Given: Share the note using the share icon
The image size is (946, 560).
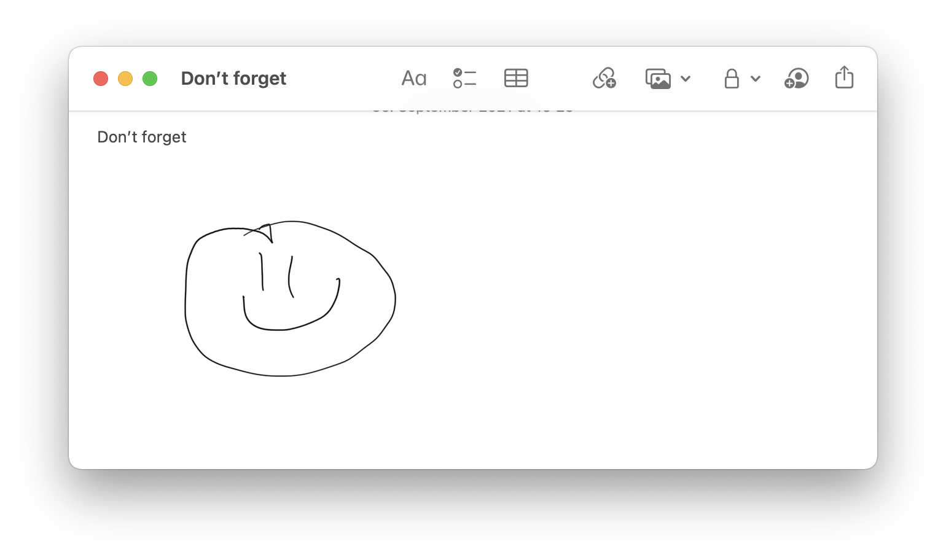Looking at the screenshot, I should (845, 78).
